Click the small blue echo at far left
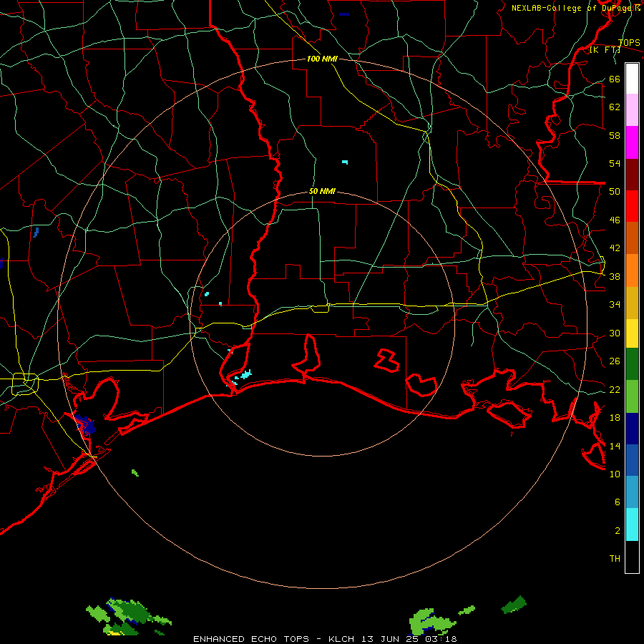 [36, 233]
